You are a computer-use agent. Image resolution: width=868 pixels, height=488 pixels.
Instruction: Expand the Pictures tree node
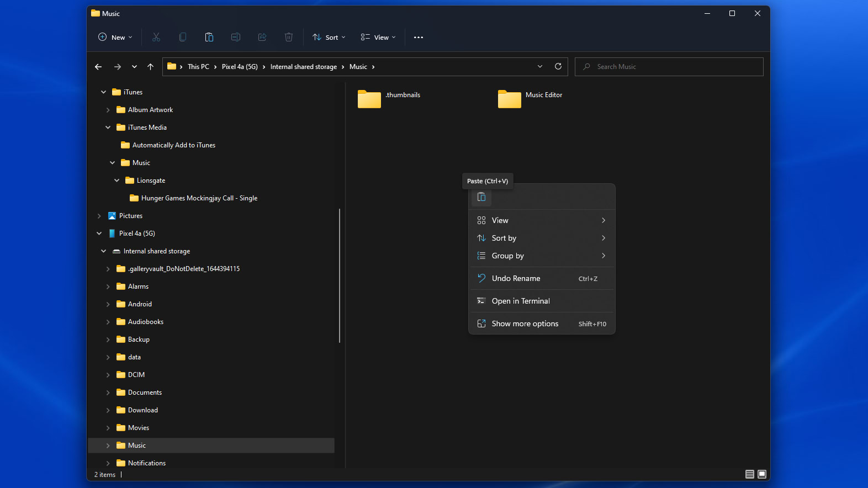coord(99,216)
